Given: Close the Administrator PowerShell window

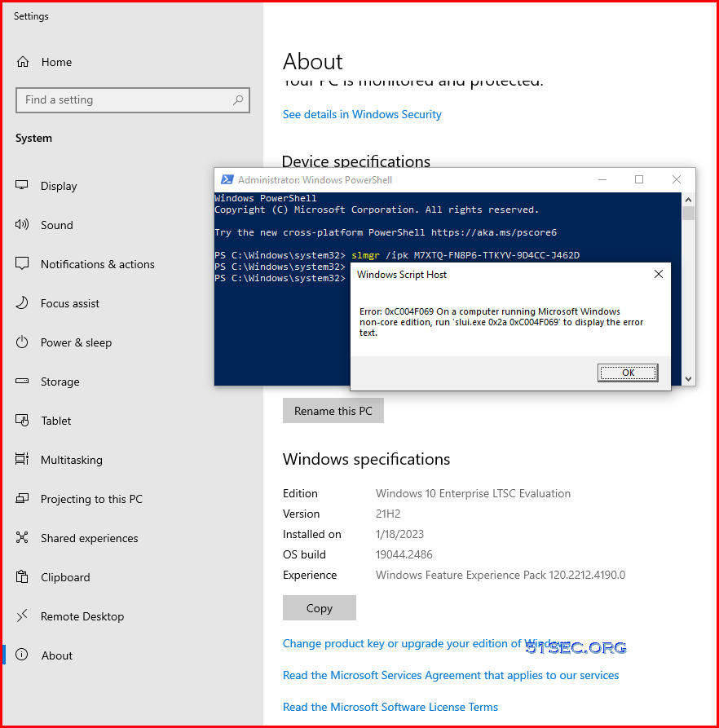Looking at the screenshot, I should point(677,179).
